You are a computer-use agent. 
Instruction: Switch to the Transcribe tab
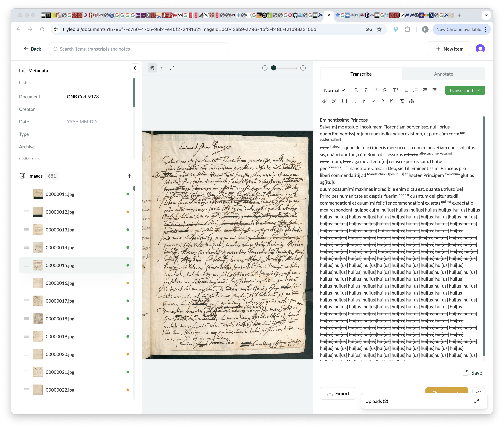point(361,74)
